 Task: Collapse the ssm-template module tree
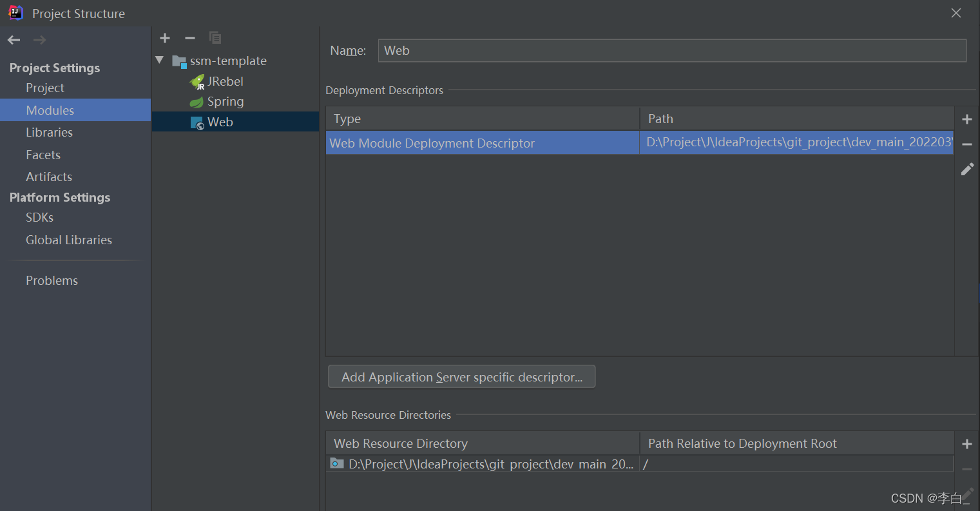point(160,60)
